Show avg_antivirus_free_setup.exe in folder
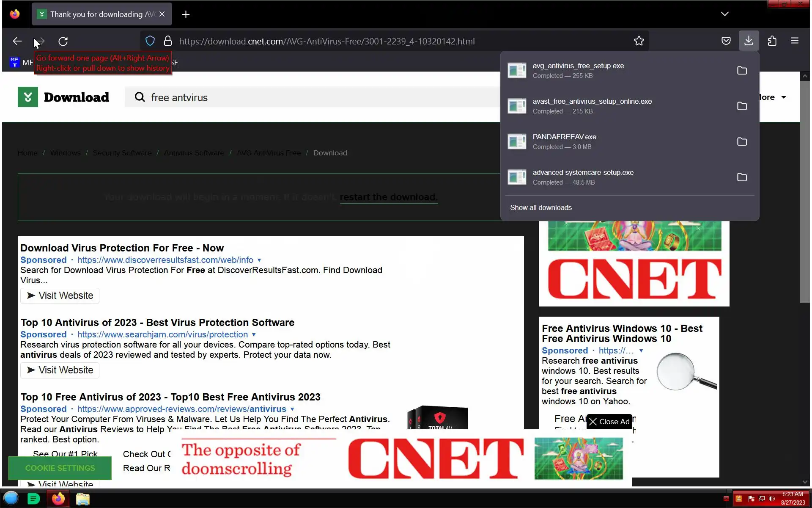Image resolution: width=812 pixels, height=508 pixels. click(x=742, y=71)
